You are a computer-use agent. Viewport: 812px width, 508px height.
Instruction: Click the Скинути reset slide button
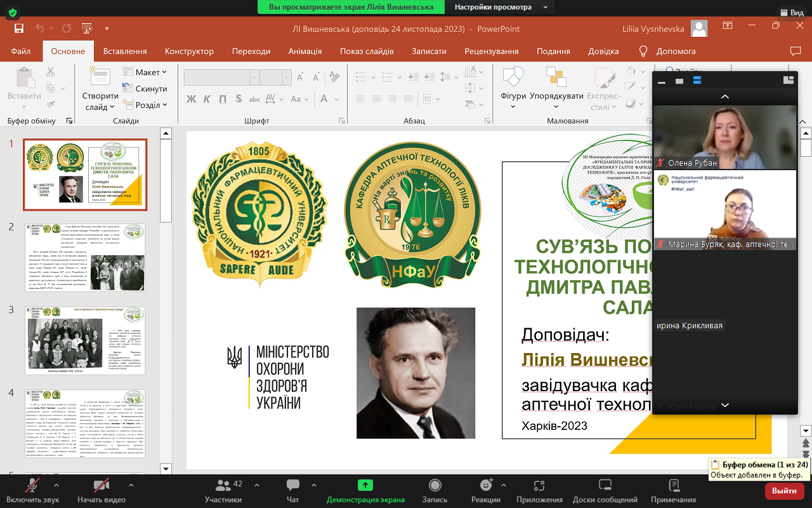tap(145, 89)
